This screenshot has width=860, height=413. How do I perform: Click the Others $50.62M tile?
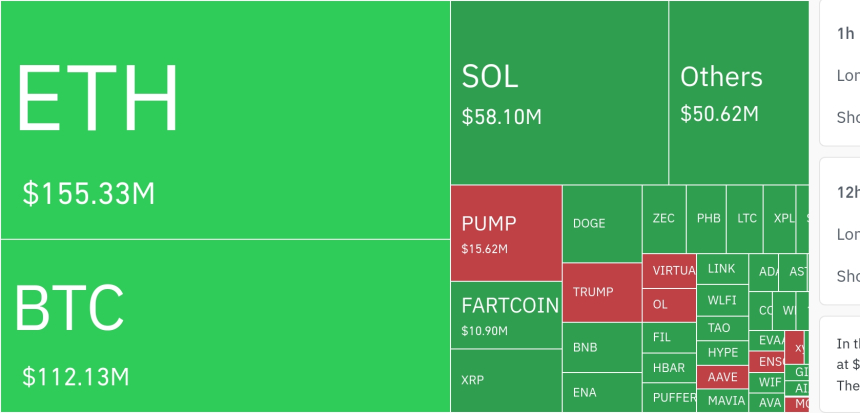(x=738, y=93)
